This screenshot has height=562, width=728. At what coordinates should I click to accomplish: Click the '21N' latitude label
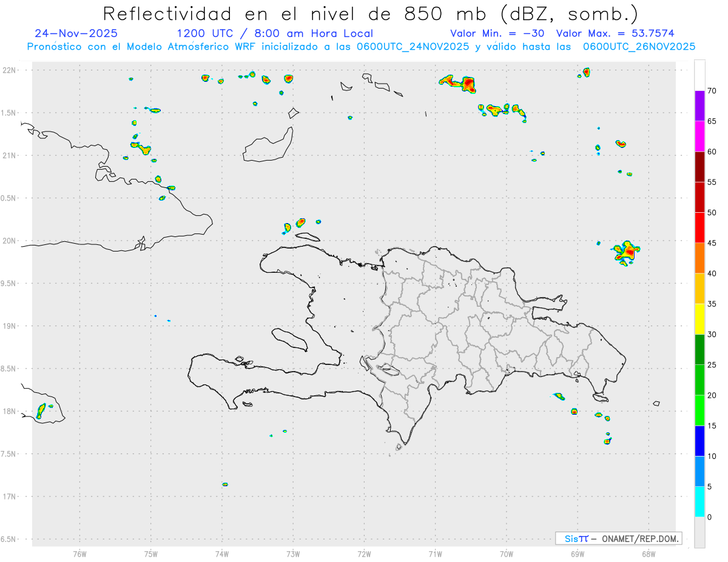(10, 155)
